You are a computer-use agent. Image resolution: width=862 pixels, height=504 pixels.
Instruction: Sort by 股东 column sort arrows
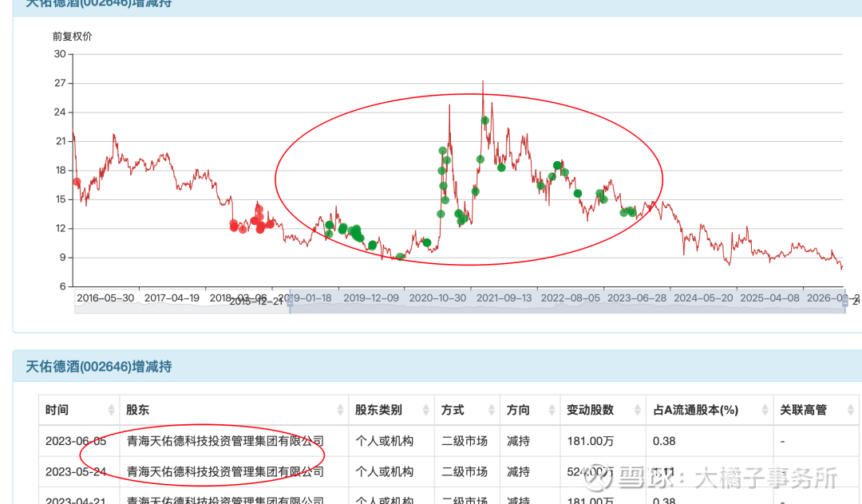[340, 410]
